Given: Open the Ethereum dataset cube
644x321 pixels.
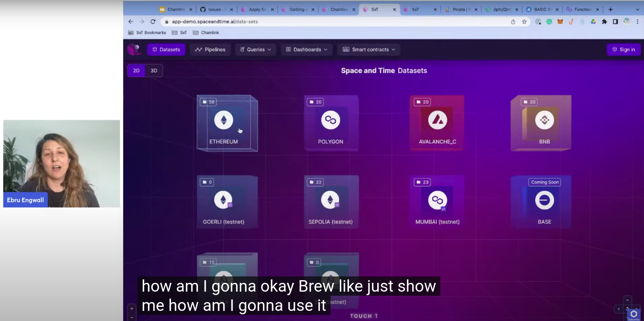Looking at the screenshot, I should click(227, 123).
